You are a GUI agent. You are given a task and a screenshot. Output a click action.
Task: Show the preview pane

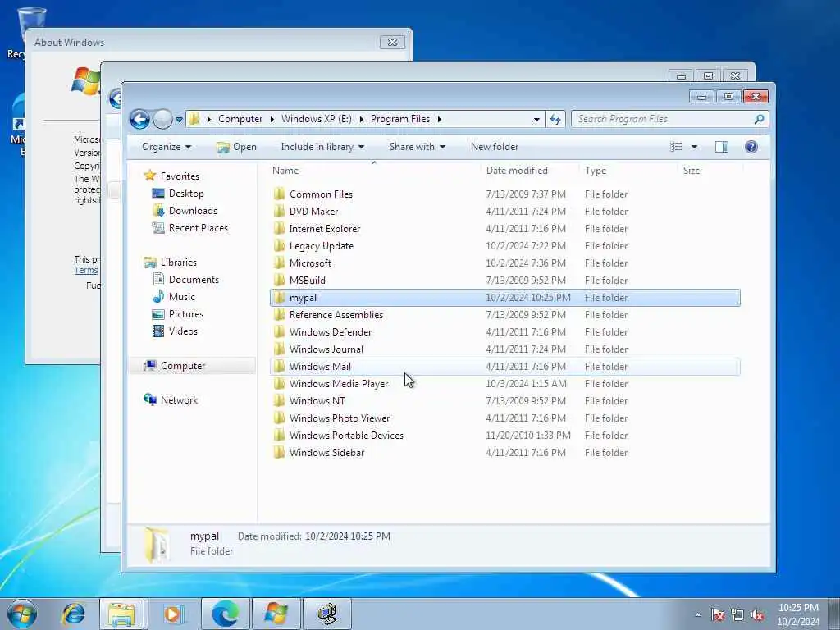[722, 147]
